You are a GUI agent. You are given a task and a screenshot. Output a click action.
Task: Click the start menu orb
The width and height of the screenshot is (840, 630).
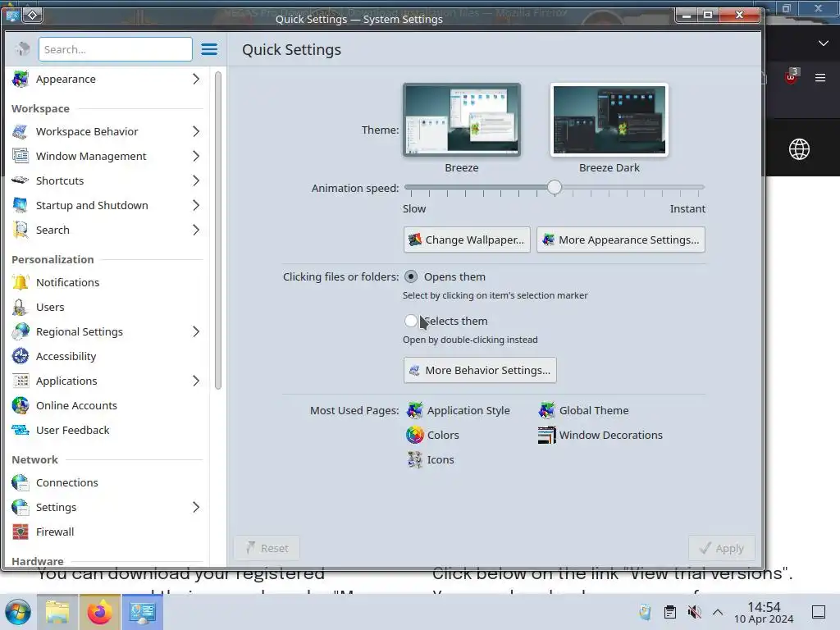pyautogui.click(x=18, y=612)
